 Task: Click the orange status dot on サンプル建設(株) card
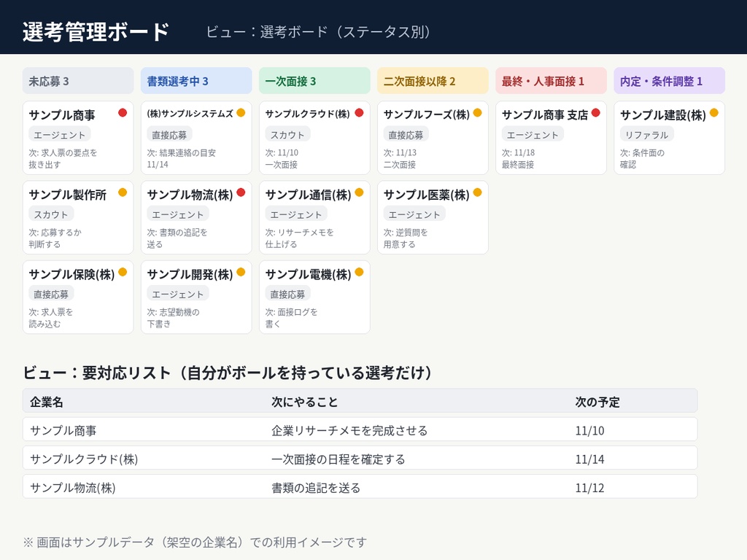tap(714, 113)
